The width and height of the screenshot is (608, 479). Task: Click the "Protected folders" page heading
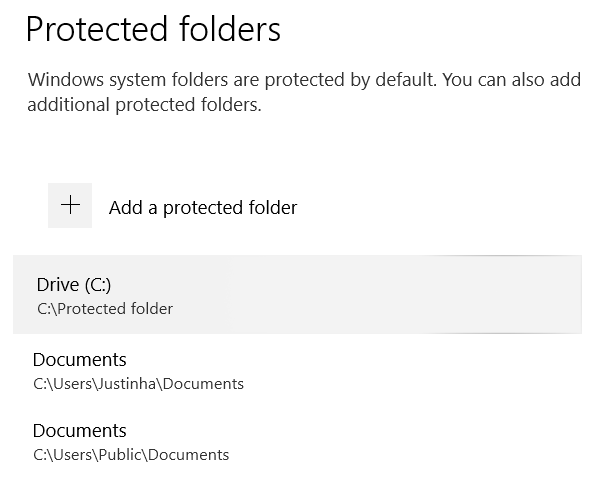pyautogui.click(x=153, y=30)
